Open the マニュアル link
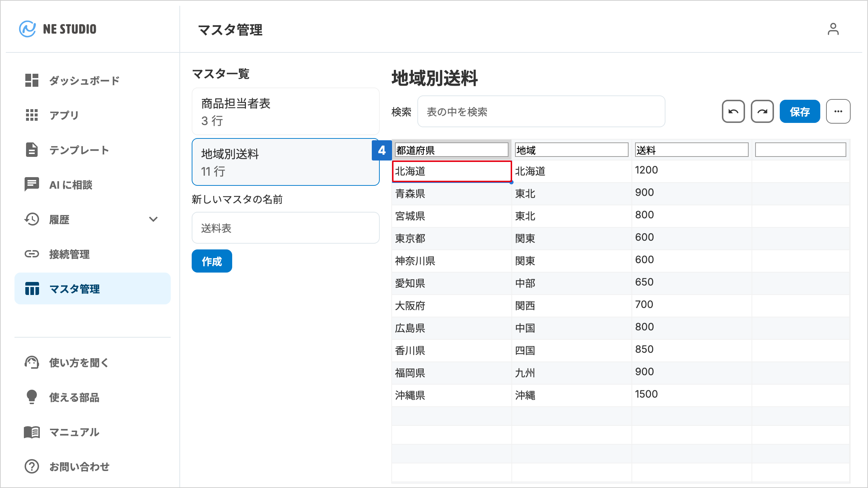The width and height of the screenshot is (868, 488). click(x=93, y=432)
